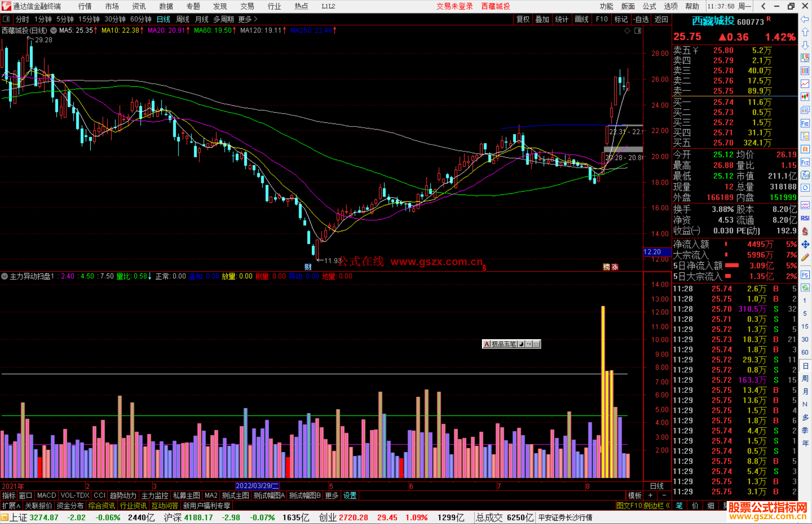Image resolution: width=812 pixels, height=524 pixels.
Task: Open 资金分布 at the bottom bar
Action: tap(70, 506)
